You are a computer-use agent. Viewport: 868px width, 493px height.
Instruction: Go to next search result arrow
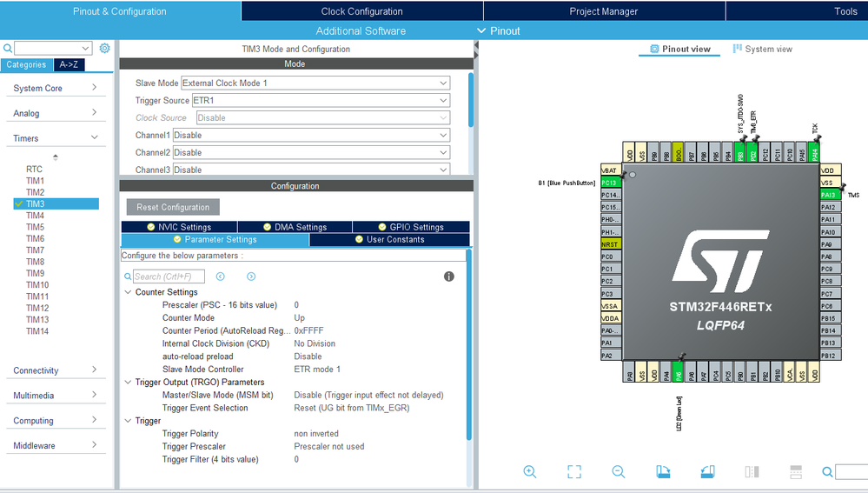click(x=251, y=276)
